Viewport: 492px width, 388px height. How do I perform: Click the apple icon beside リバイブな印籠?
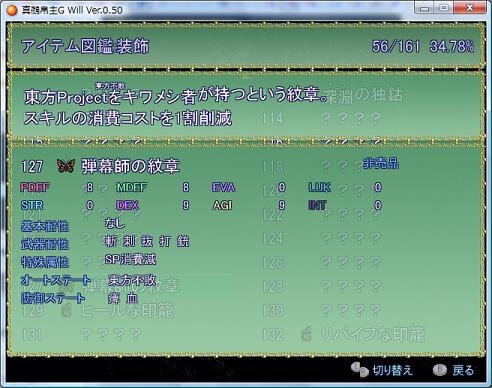[x=306, y=334]
